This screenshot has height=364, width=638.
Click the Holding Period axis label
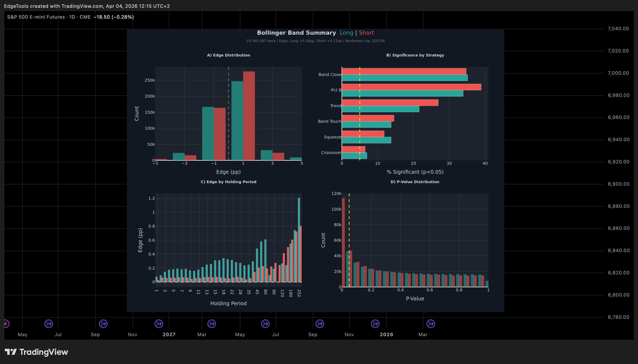point(228,304)
